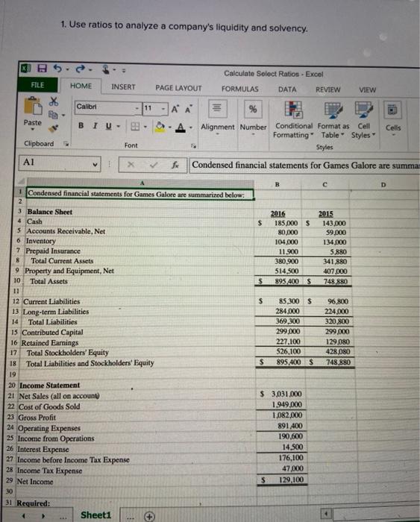
Task: Click the Borders icon
Action: click(135, 126)
